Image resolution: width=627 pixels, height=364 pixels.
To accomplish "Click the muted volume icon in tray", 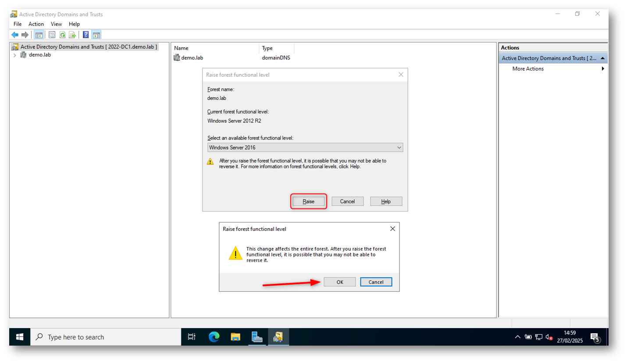I will tap(549, 337).
